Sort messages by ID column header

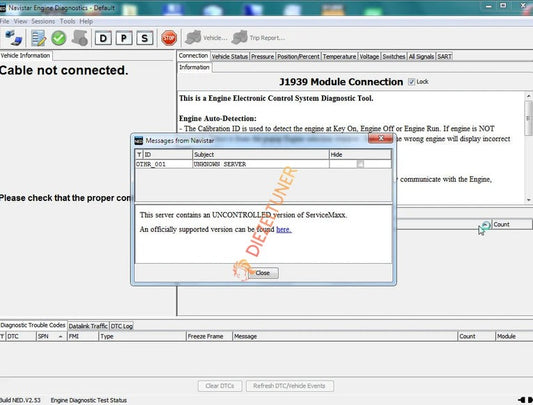[x=168, y=154]
